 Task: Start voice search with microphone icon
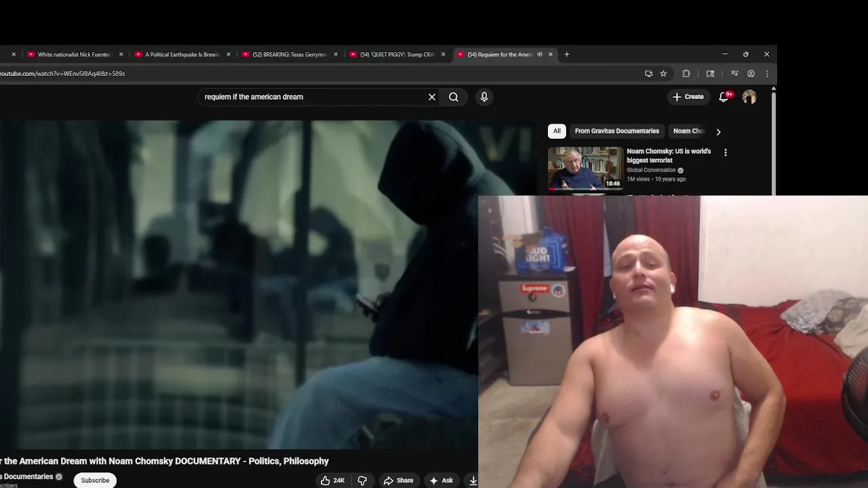[x=484, y=97]
